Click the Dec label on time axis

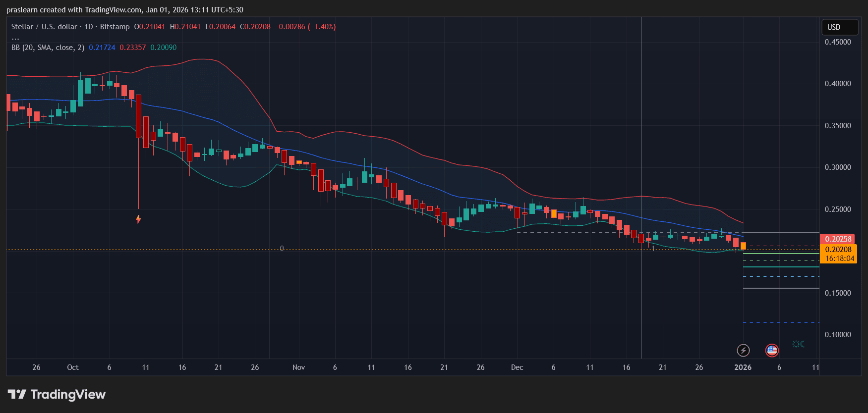(517, 367)
